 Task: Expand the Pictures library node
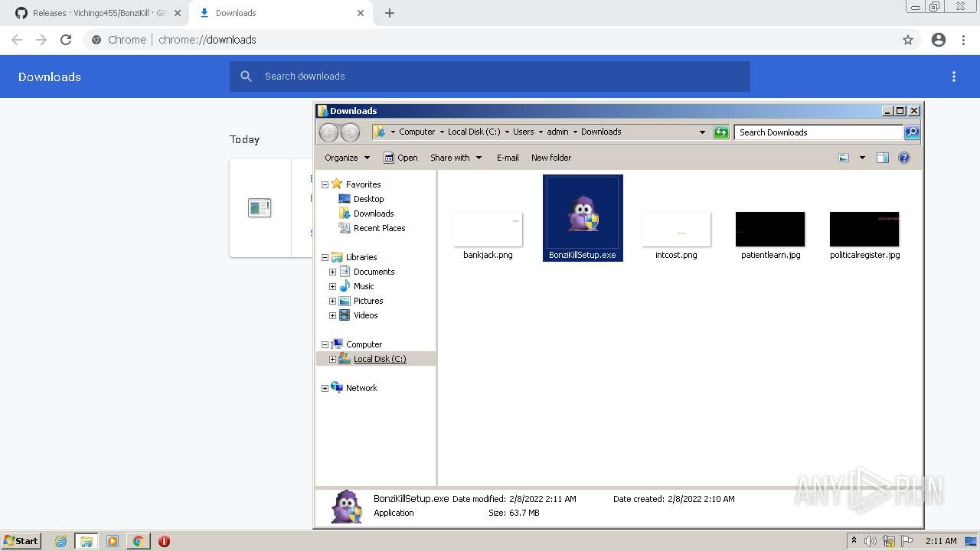332,301
